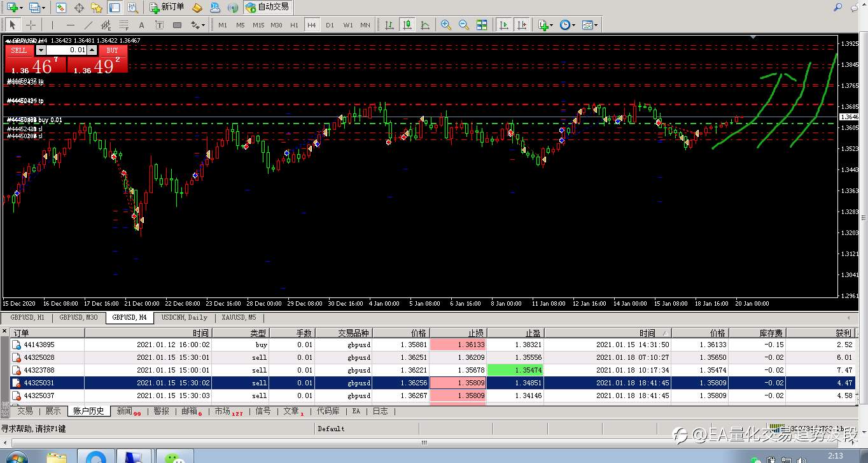This screenshot has height=463, width=868.
Task: Select the equidistant channel tool
Action: [106, 25]
